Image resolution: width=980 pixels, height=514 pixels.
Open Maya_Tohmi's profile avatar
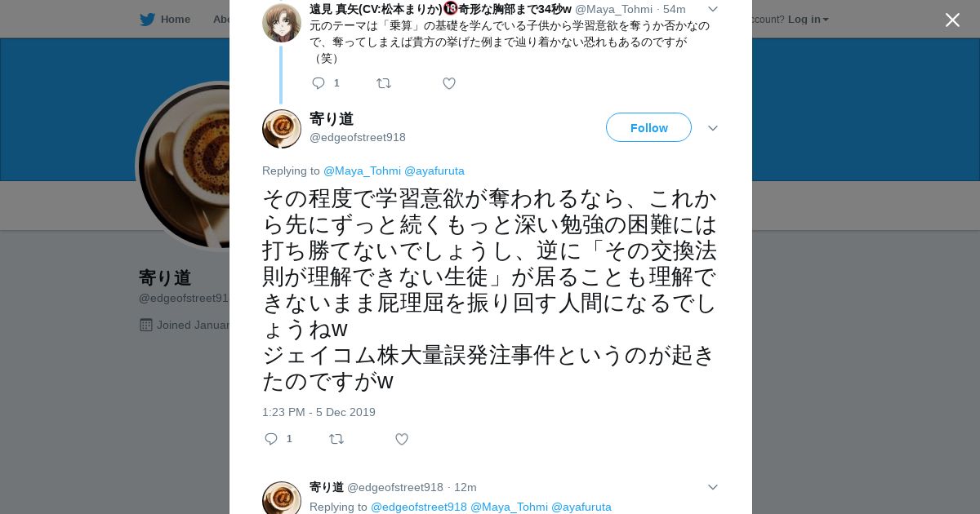click(x=282, y=23)
